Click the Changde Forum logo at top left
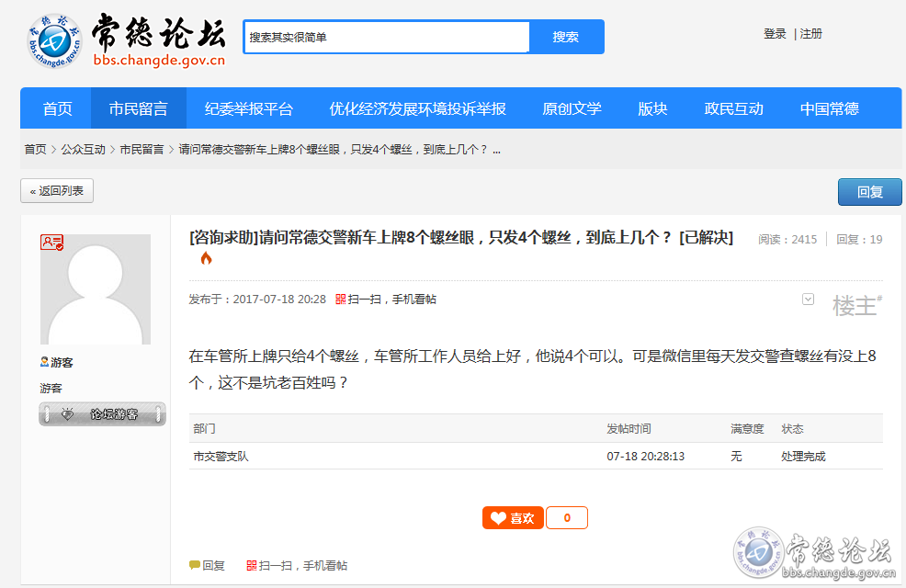The width and height of the screenshot is (906, 588). (x=125, y=40)
